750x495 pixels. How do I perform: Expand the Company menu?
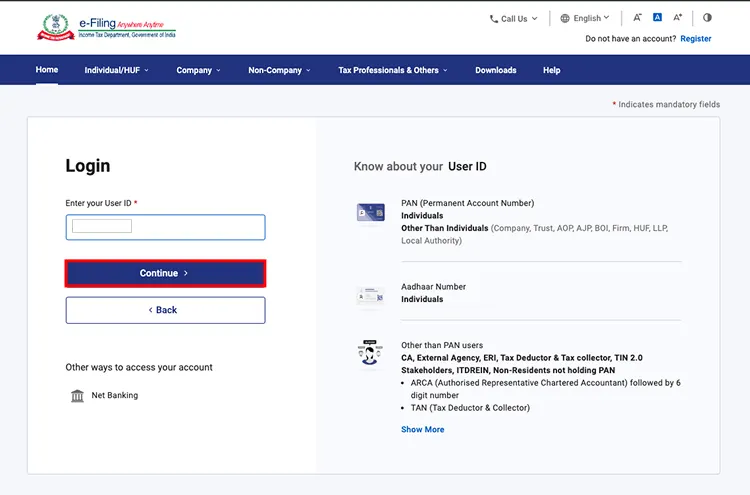199,70
